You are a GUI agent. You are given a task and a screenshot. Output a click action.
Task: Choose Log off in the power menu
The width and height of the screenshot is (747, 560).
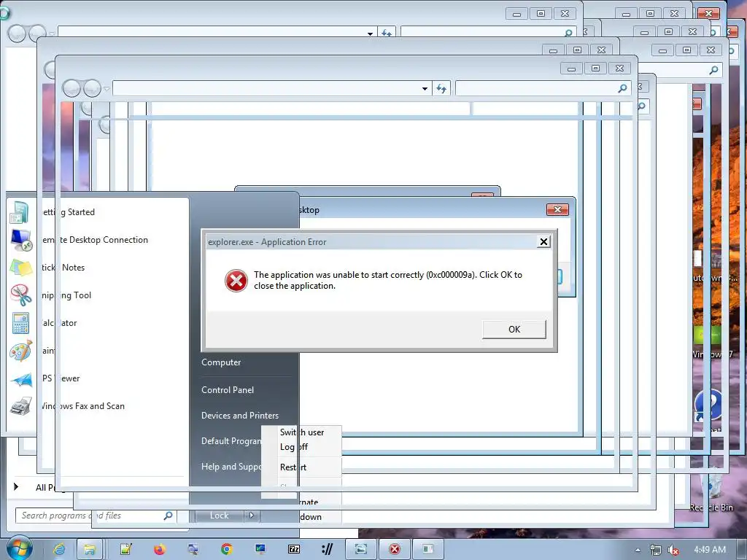click(294, 447)
